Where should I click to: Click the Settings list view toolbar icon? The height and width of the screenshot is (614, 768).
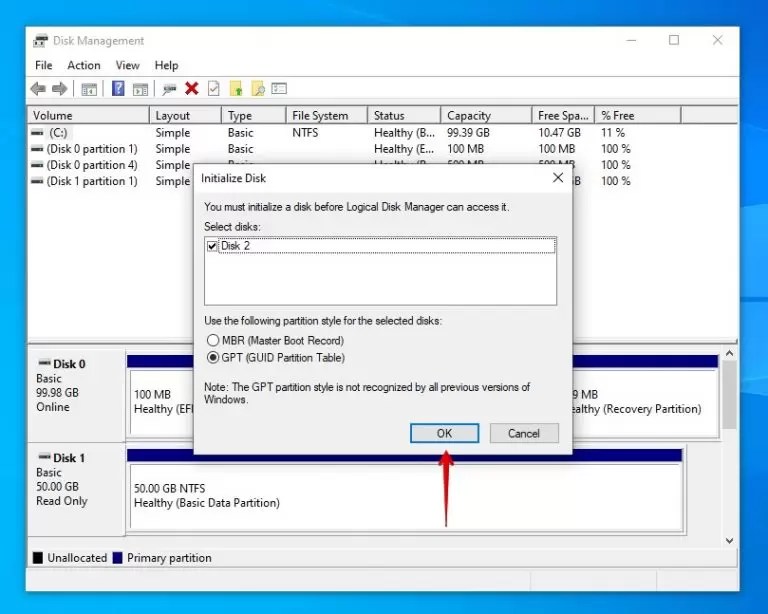tap(279, 89)
